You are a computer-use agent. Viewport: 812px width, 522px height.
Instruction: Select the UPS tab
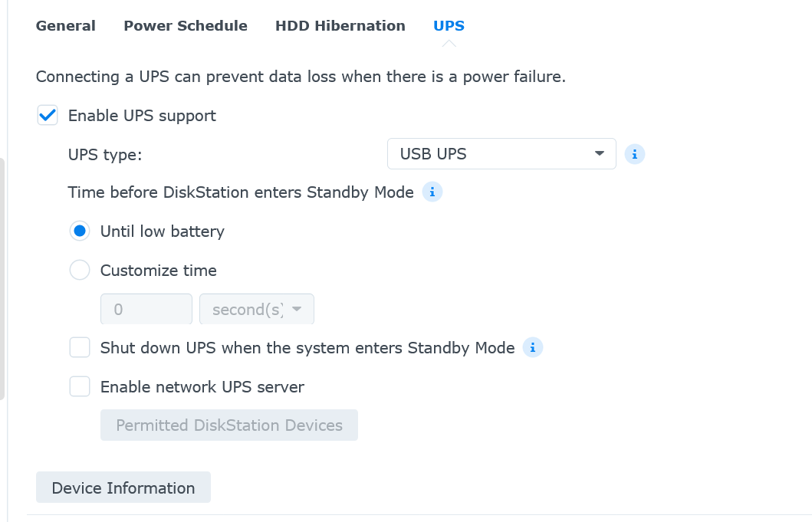(449, 25)
